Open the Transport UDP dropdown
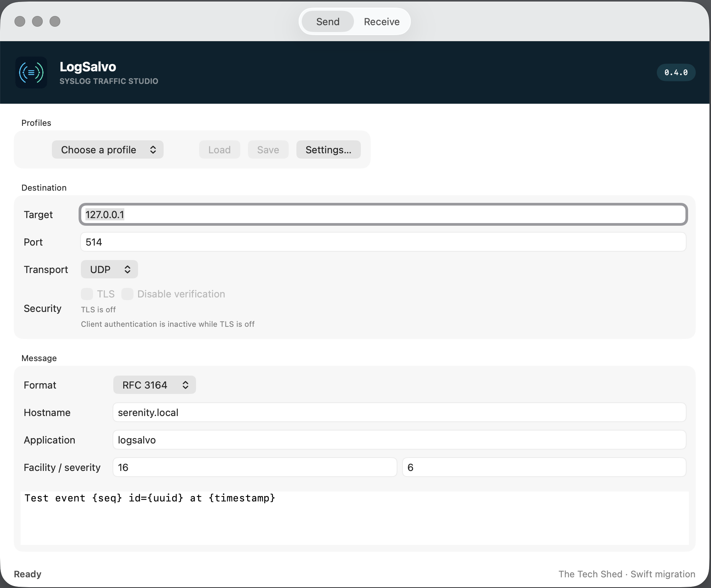The image size is (711, 588). click(109, 269)
